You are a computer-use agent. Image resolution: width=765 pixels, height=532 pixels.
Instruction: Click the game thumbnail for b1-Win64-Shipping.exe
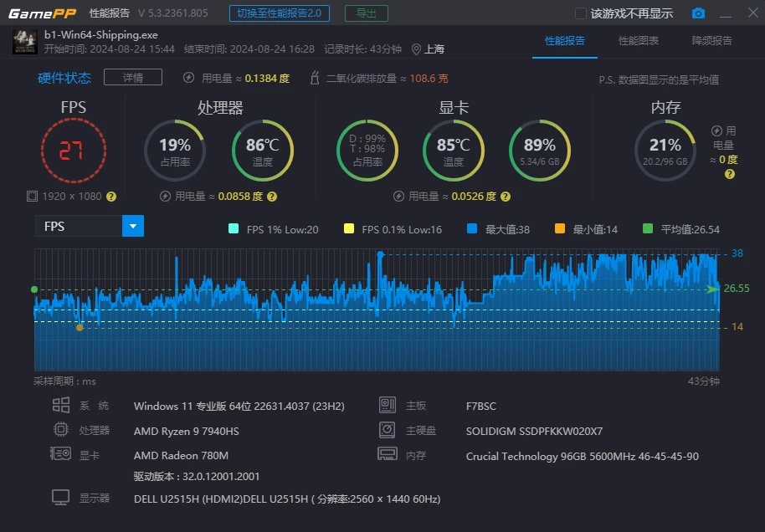pos(25,42)
